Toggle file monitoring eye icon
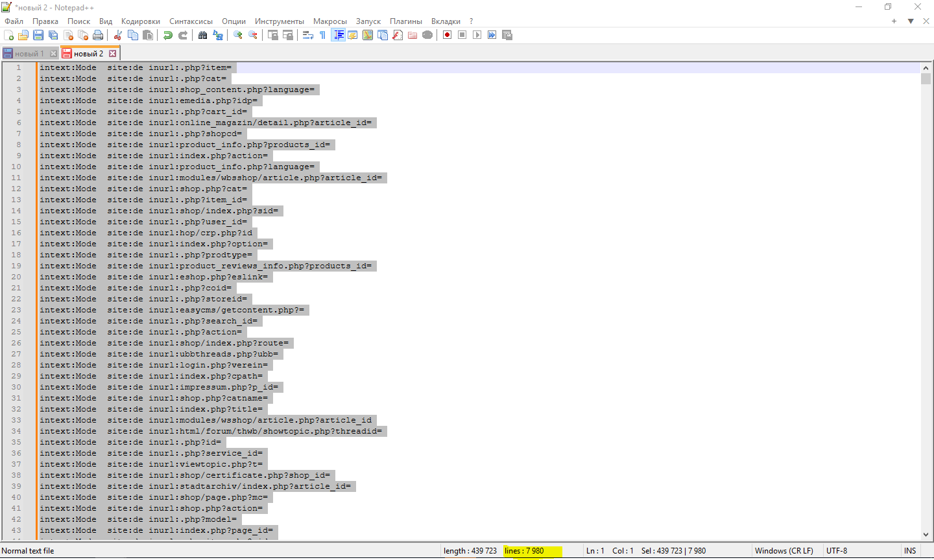Viewport: 934px width, 560px height. pos(427,35)
